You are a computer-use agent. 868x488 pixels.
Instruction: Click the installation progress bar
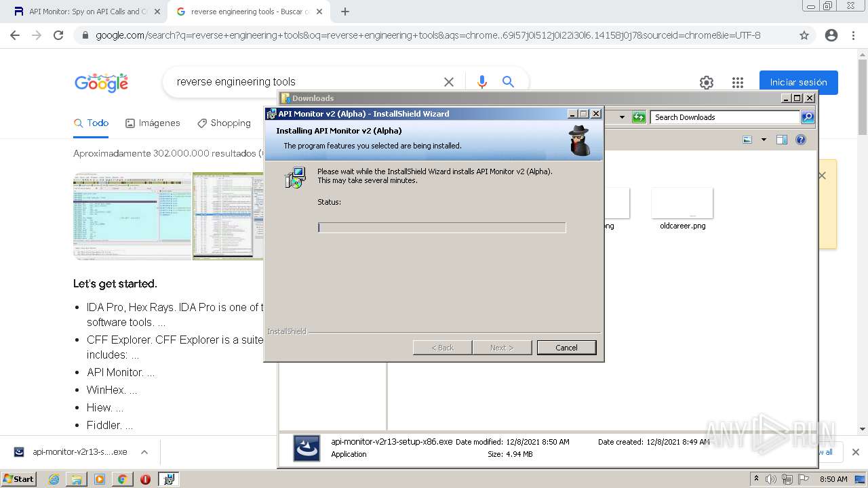(441, 228)
